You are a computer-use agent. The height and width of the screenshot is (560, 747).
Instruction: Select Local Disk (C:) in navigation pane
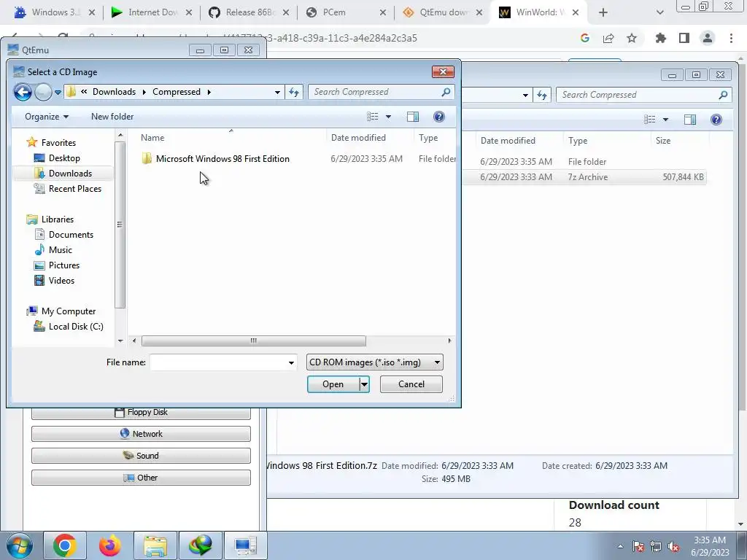75,327
